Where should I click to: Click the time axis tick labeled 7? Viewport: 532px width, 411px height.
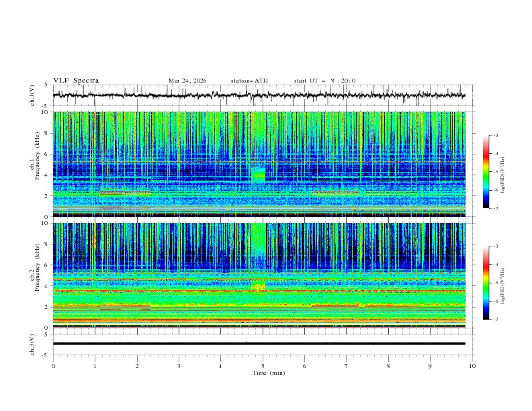(x=347, y=366)
